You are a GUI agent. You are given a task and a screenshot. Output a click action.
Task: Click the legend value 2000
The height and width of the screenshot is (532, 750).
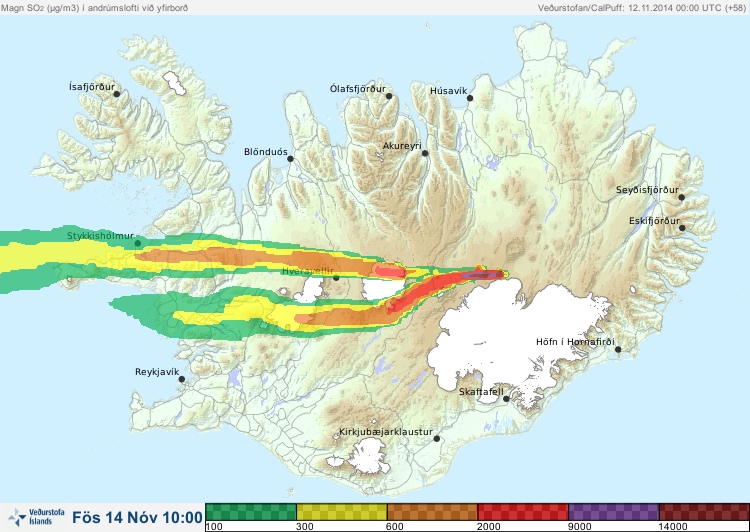coord(489,527)
